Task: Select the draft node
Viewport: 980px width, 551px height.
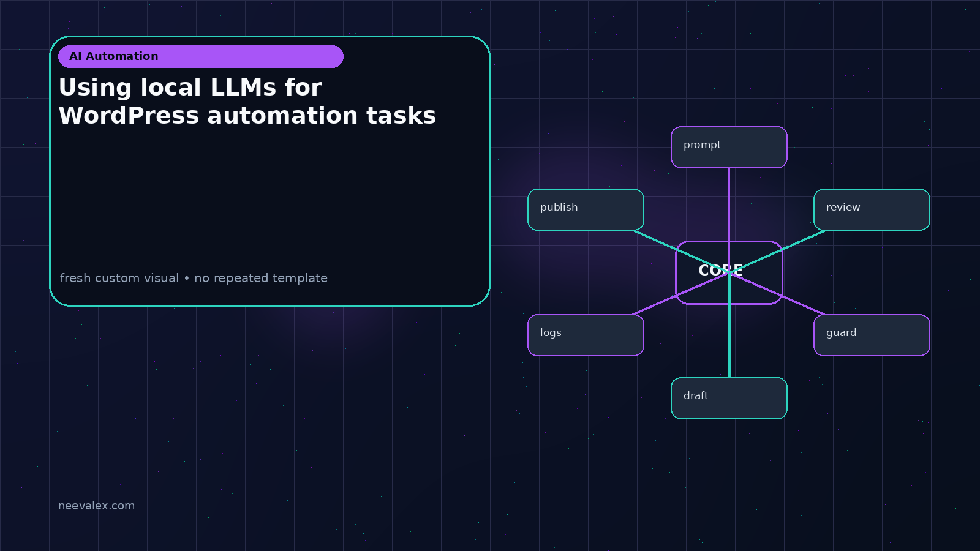Action: (729, 398)
